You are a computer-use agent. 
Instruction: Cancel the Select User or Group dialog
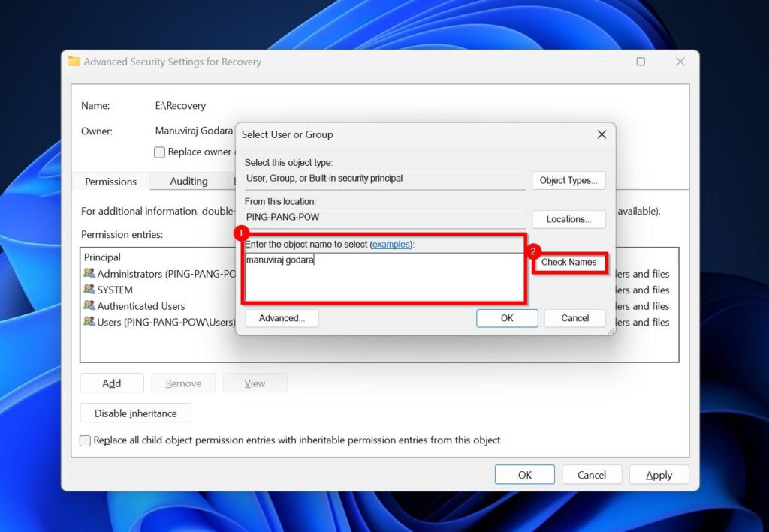coord(575,317)
